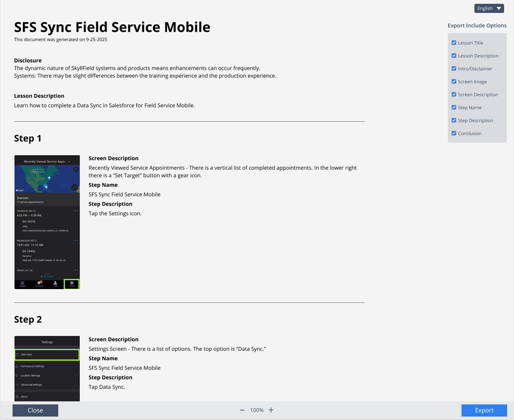Click the Step 1 screenshot thumbnail
Viewport: 514px width, 420px height.
tap(47, 222)
